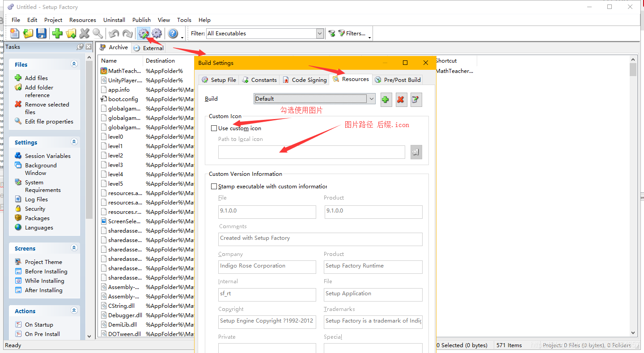Open Before Installing screens
Screen dimensions: 644x353
[x=46, y=272]
